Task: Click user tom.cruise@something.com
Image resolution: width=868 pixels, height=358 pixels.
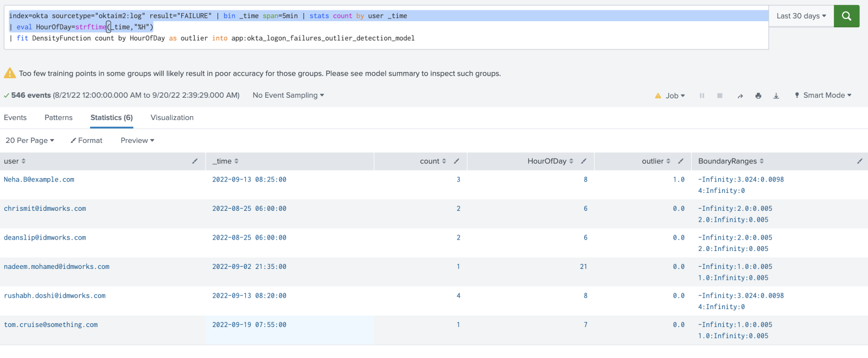Action: pos(51,325)
